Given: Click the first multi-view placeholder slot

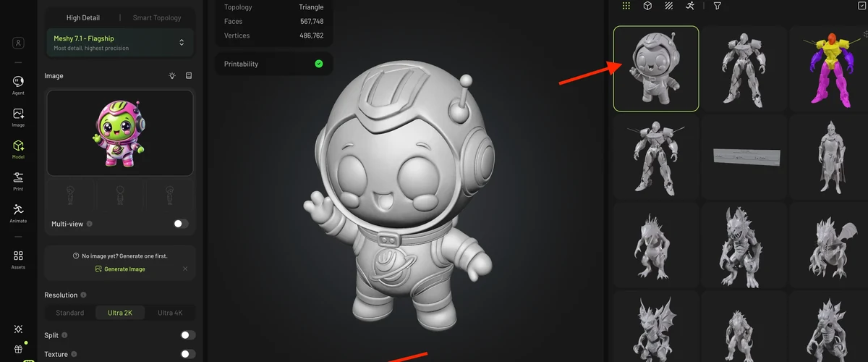Looking at the screenshot, I should tap(70, 195).
